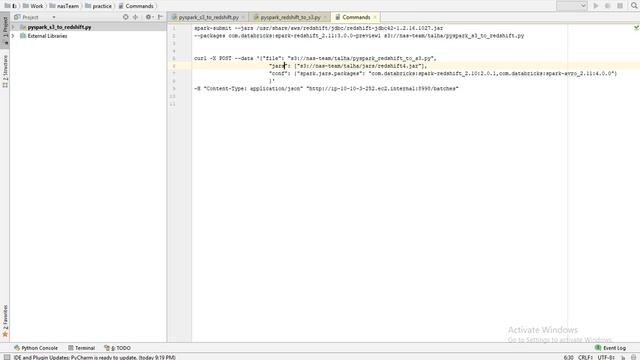Expand the External Libraries tree node
The height and width of the screenshot is (360, 640).
pyautogui.click(x=13, y=36)
